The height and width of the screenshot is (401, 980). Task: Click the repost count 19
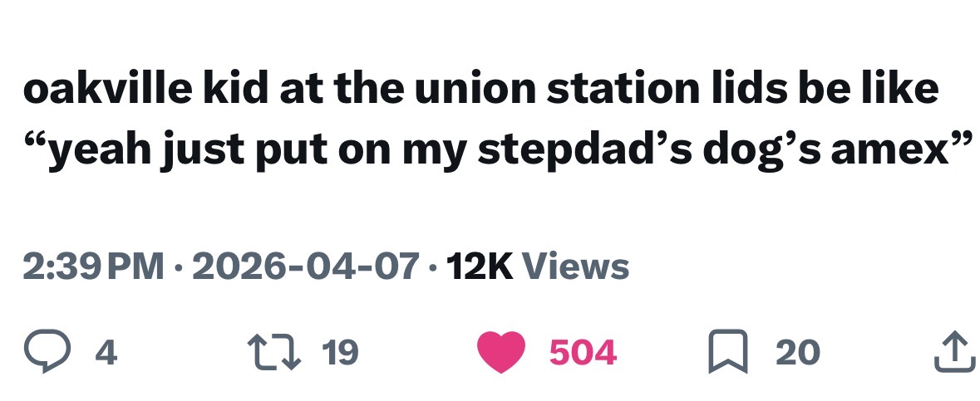[x=339, y=353]
